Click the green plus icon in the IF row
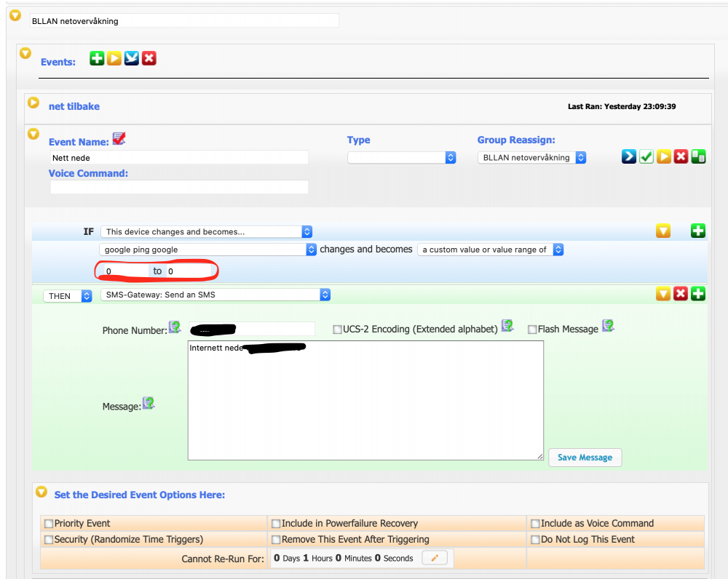This screenshot has height=579, width=728. (x=698, y=231)
